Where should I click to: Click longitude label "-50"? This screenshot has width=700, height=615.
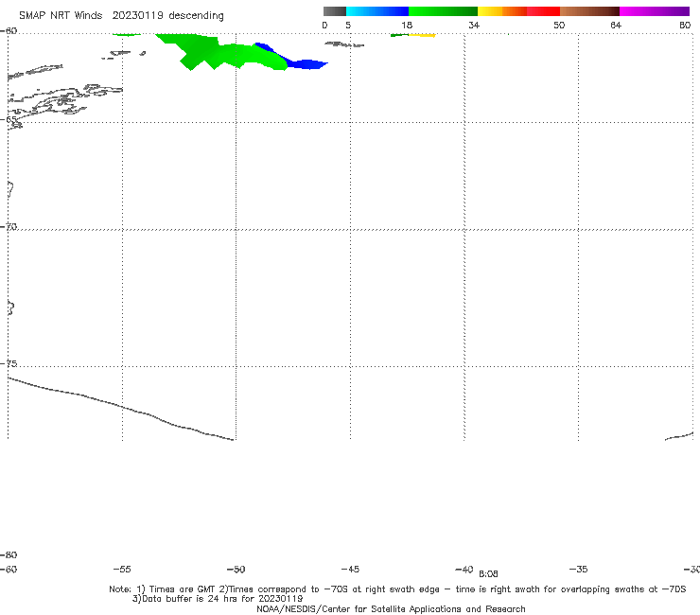point(236,569)
